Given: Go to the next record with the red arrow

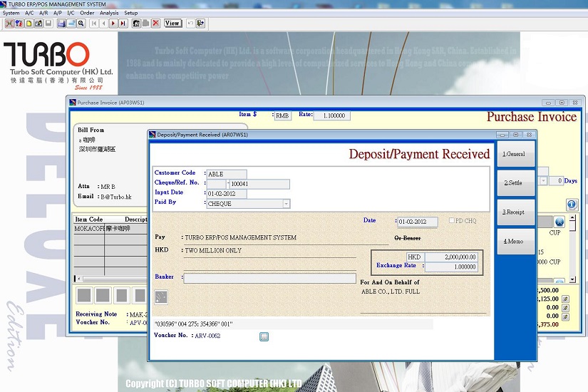Looking at the screenshot, I should [113, 24].
